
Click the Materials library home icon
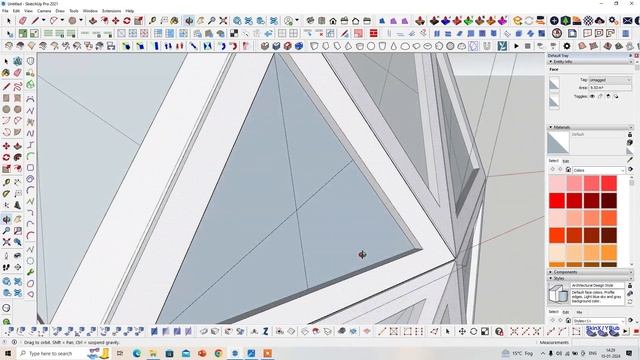(568, 169)
